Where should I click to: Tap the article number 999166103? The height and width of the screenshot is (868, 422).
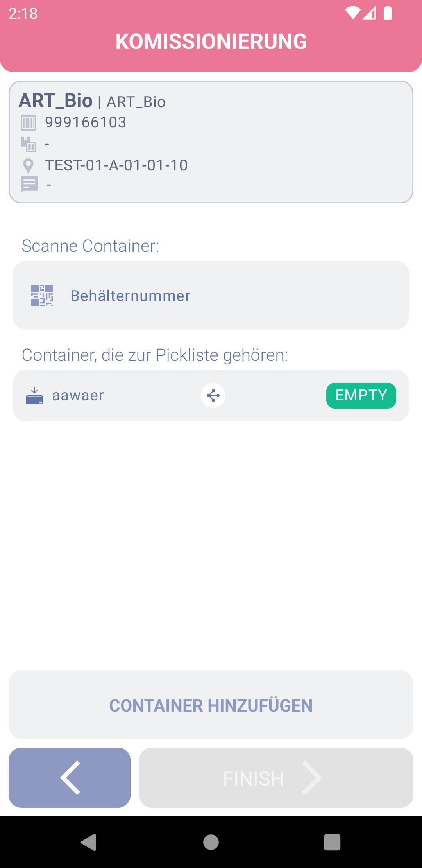[86, 122]
